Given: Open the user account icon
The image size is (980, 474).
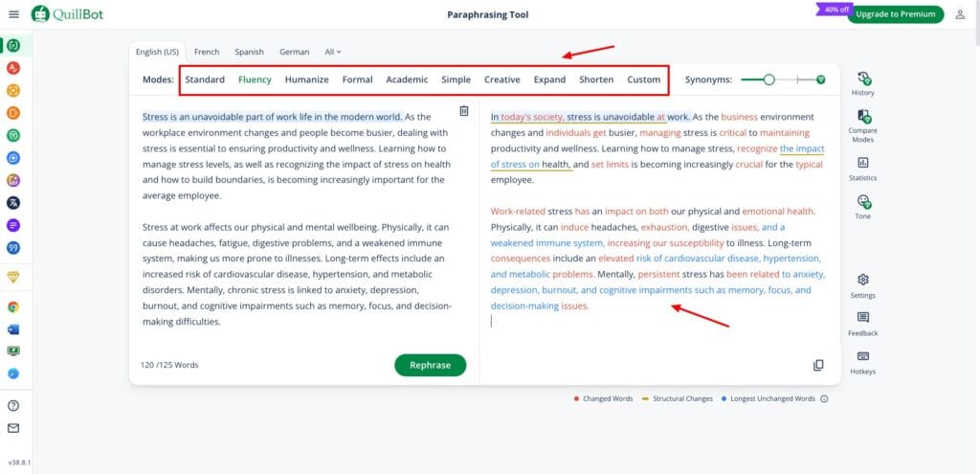Looking at the screenshot, I should tap(960, 14).
